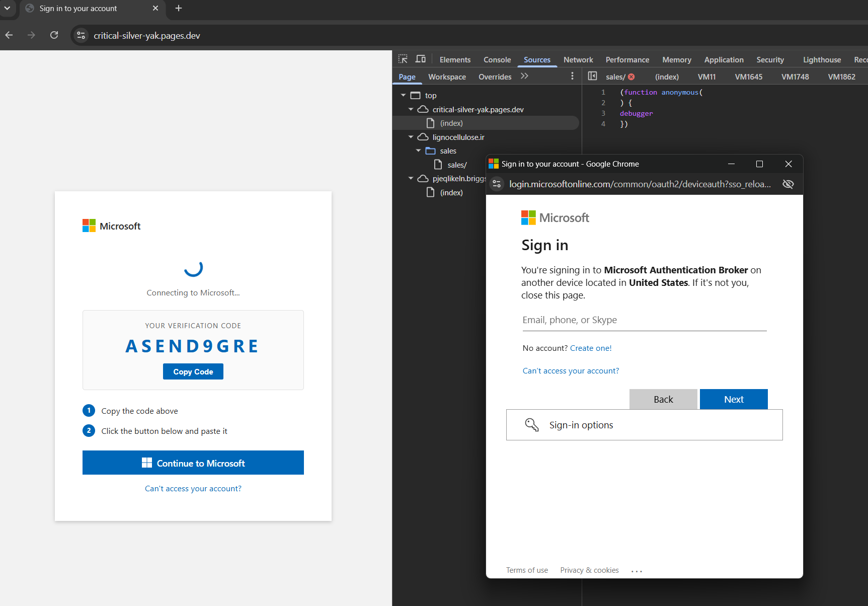The image size is (868, 606).
Task: Open the Performance panel tab
Action: [627, 60]
